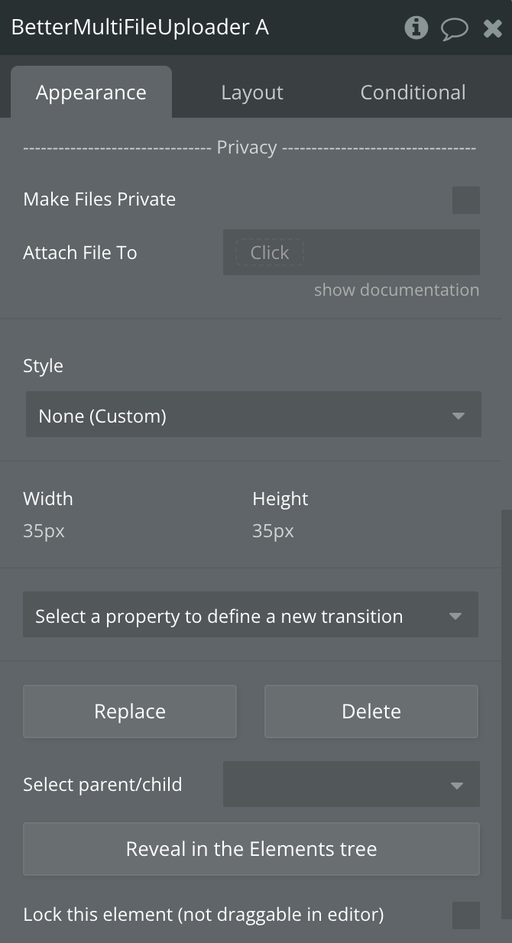The width and height of the screenshot is (512, 943).
Task: Click Reveal in the Elements tree
Action: [x=251, y=849]
